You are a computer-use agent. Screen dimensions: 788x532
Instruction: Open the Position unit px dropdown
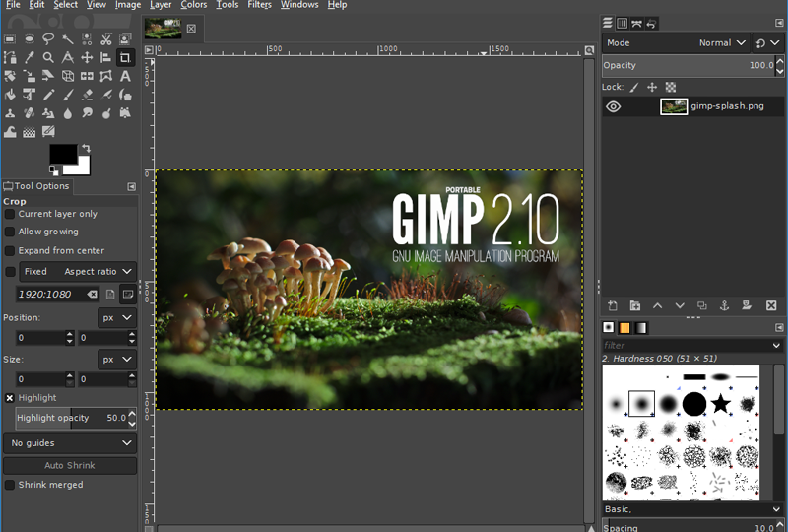pos(117,318)
